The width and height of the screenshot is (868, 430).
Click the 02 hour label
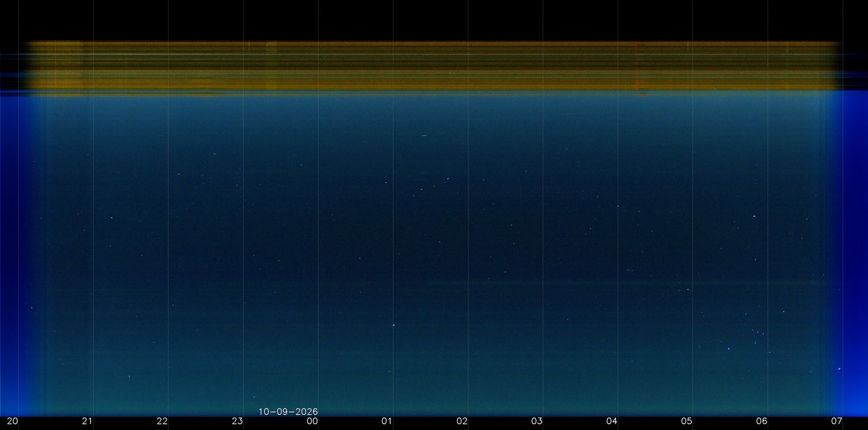point(462,421)
